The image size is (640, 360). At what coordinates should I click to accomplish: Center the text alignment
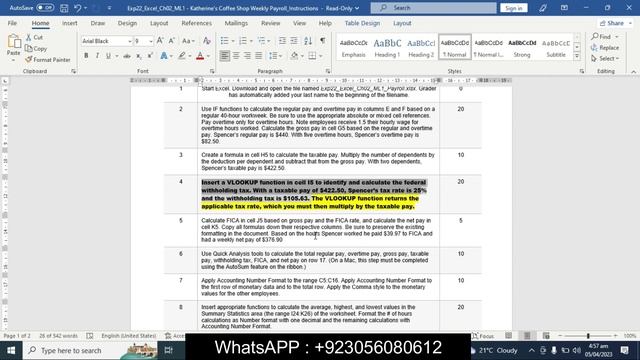coord(236,56)
